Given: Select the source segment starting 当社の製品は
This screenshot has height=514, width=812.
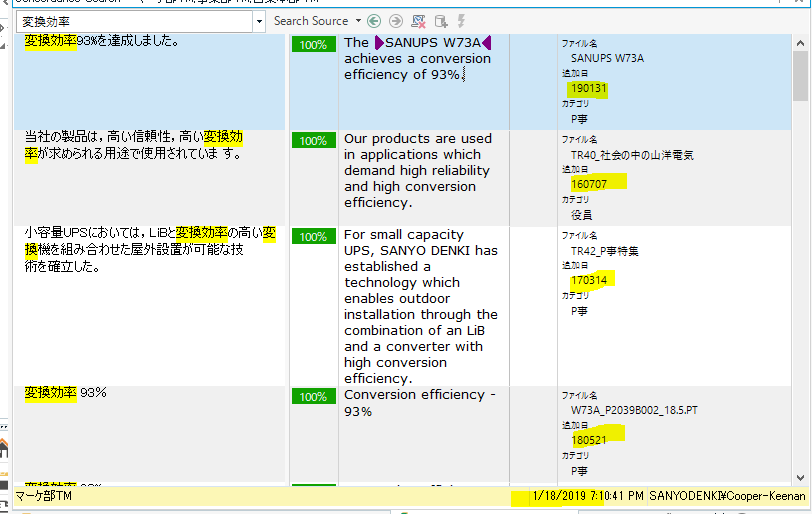Looking at the screenshot, I should coord(134,145).
